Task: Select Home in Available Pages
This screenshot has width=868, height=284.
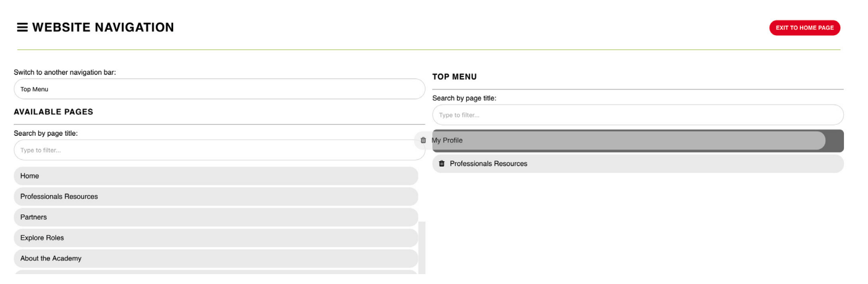Action: pyautogui.click(x=215, y=176)
